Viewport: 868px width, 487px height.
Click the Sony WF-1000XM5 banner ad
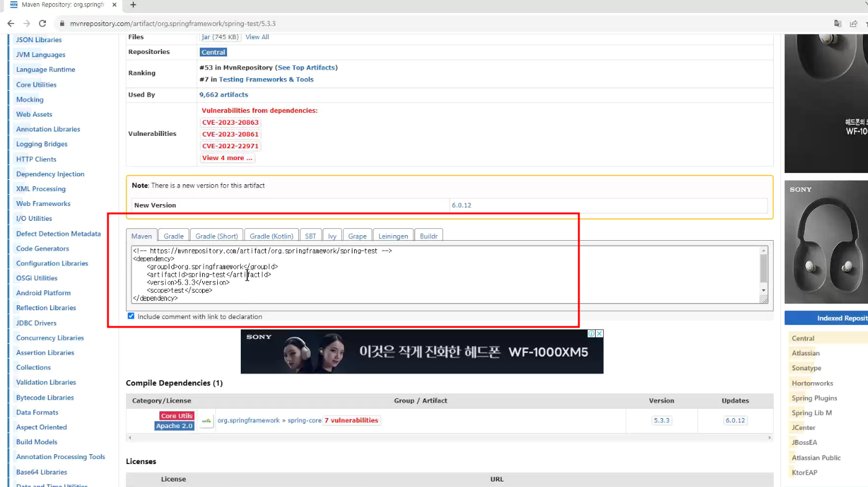422,352
